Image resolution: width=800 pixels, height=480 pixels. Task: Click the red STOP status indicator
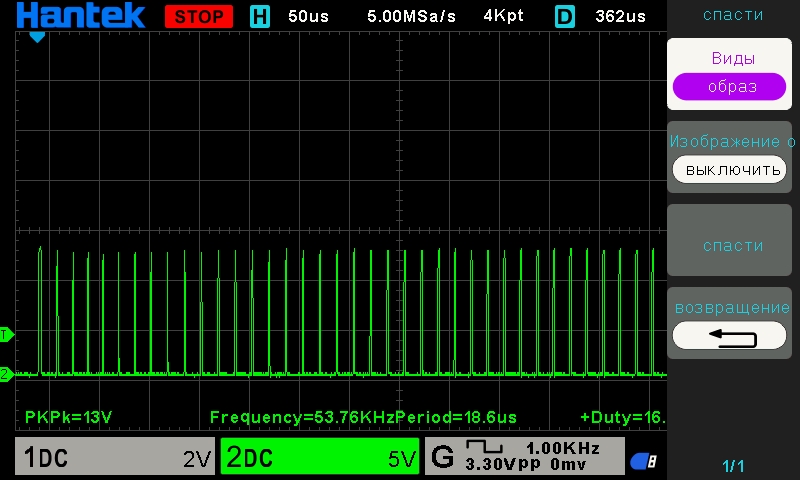coord(198,16)
